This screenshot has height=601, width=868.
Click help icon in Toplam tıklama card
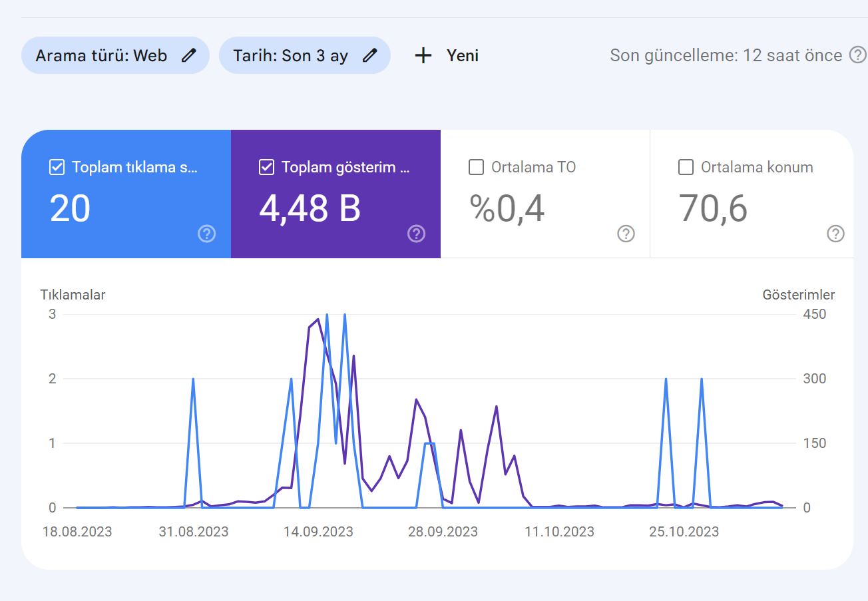[207, 234]
